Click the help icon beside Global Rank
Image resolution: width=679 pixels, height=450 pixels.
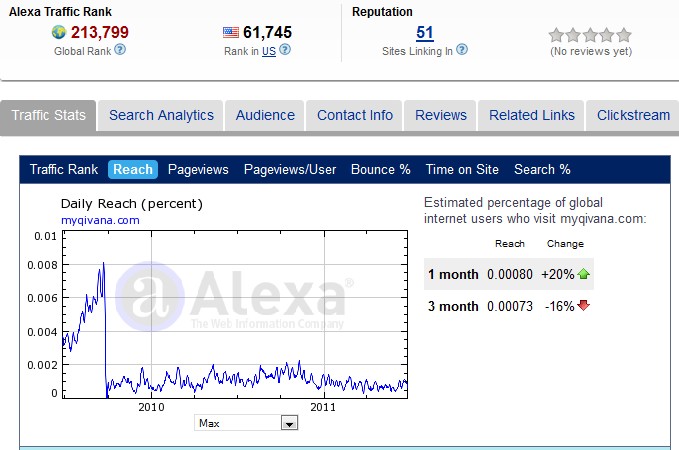(120, 50)
